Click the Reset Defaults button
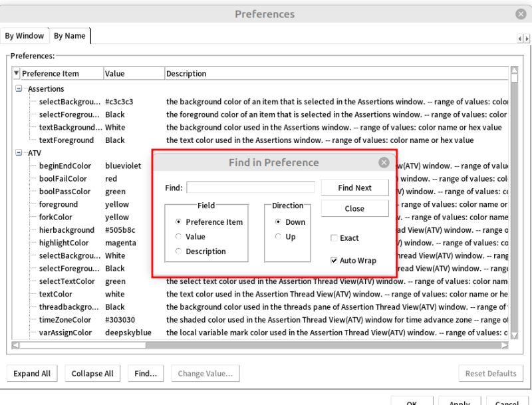 pos(491,374)
